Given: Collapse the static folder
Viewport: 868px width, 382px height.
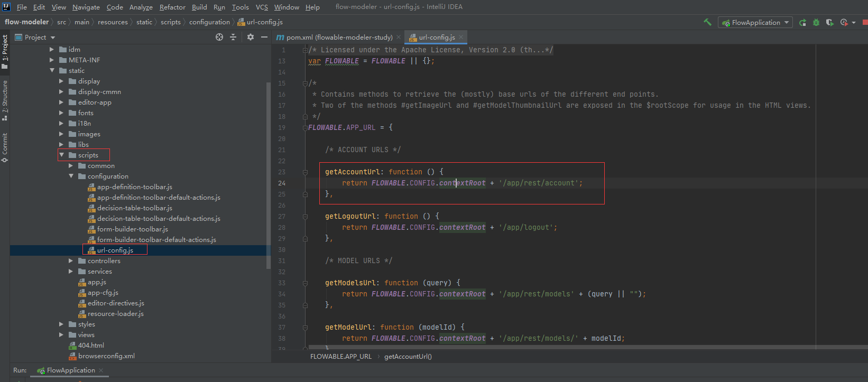Looking at the screenshot, I should [52, 70].
